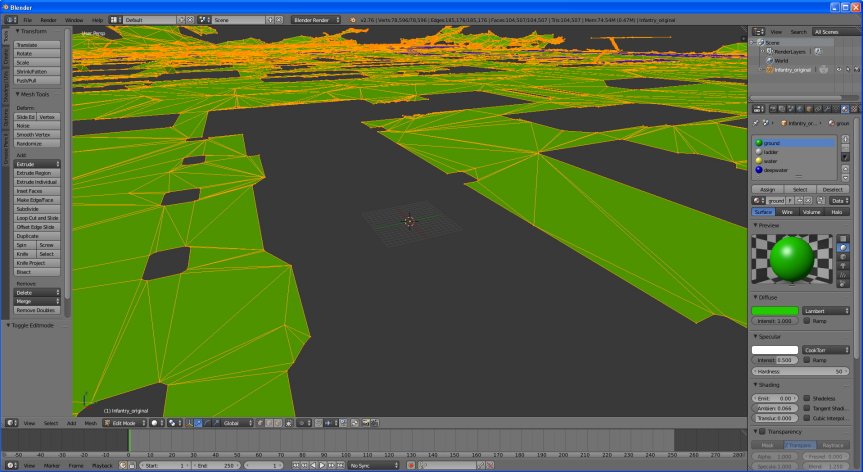
Task: Click the Deselect button
Action: pyautogui.click(x=833, y=189)
